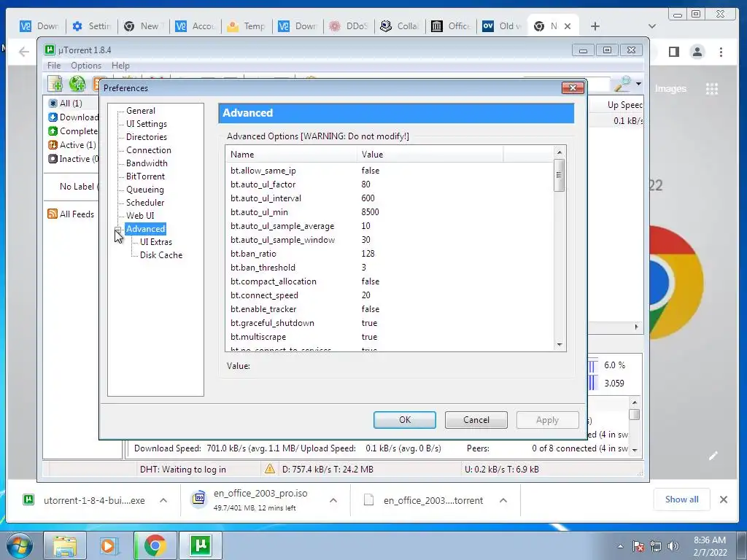Select UI Extras in Preferences tree

[x=156, y=242]
